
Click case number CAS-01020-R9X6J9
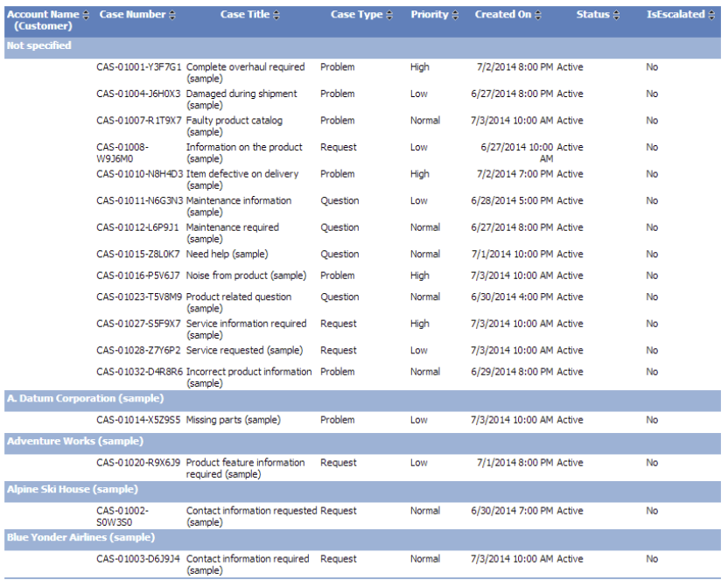(138, 463)
